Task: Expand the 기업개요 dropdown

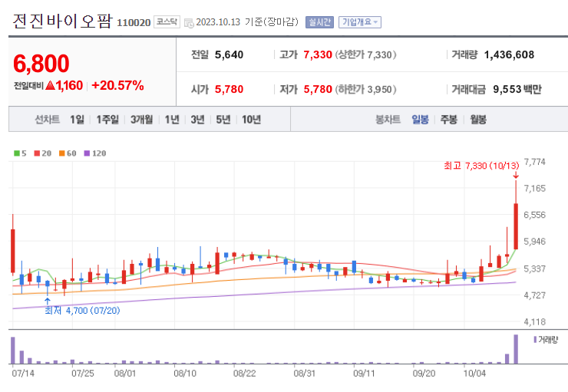Action: [x=360, y=22]
